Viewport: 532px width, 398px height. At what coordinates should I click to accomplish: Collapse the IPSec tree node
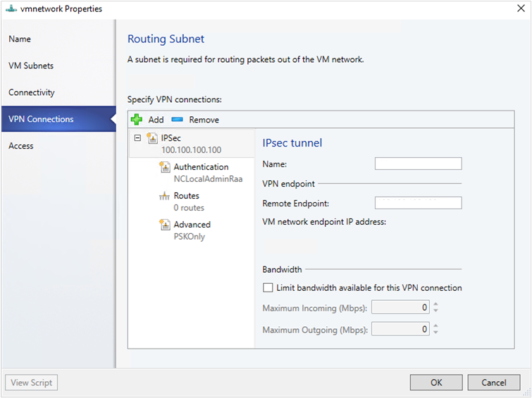click(137, 138)
